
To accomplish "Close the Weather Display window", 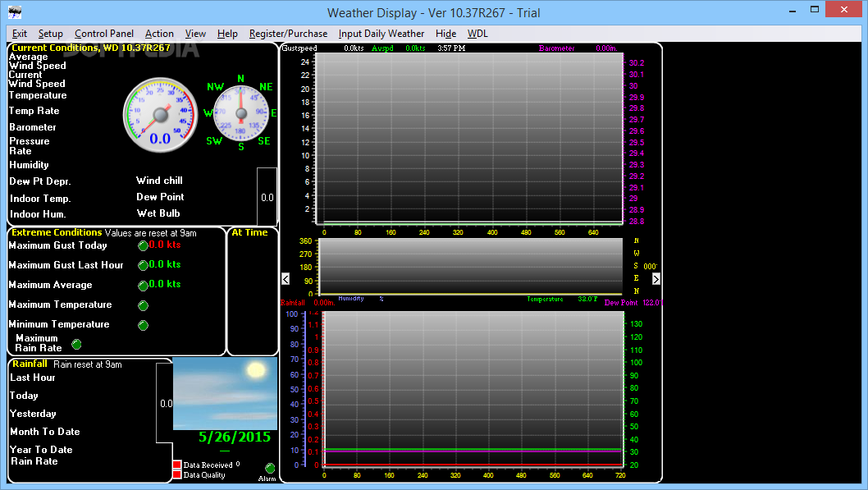I will click(x=843, y=9).
